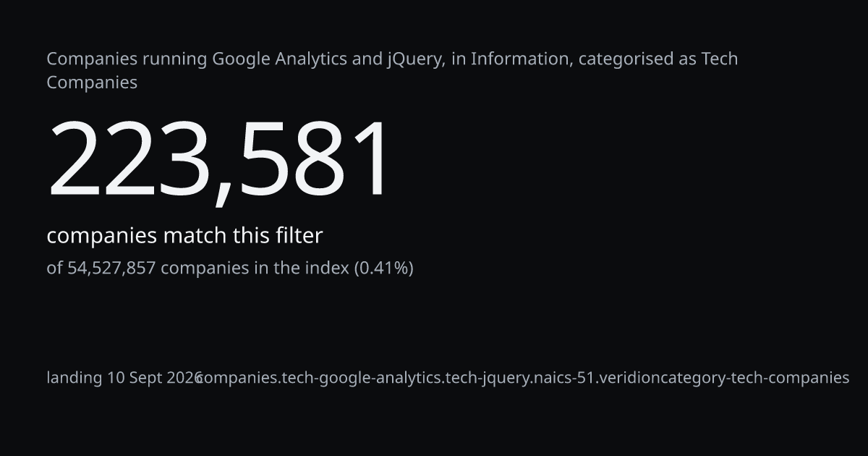Click 'Tech Companies' in the heading
Viewport: 868px width, 456px height.
(392, 70)
